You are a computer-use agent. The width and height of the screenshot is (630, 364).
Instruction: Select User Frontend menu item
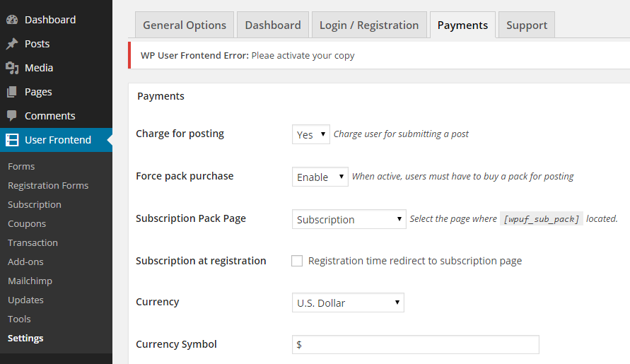[57, 140]
